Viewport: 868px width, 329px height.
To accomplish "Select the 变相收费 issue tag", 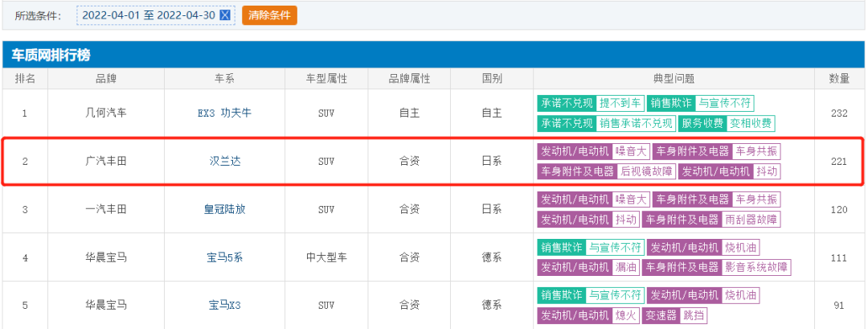I will tap(751, 124).
